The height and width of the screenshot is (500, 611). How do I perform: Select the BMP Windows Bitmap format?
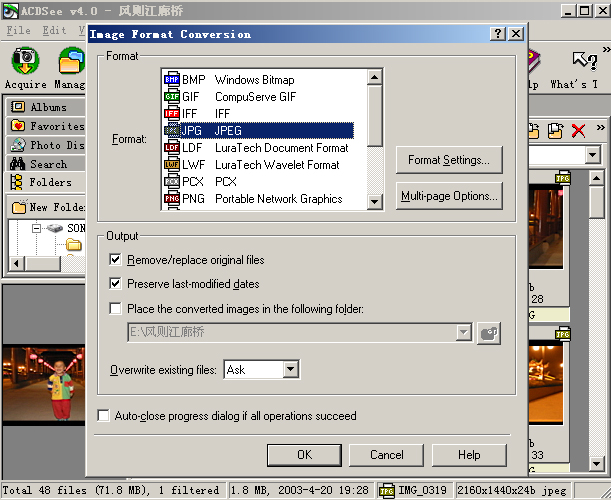[259, 80]
